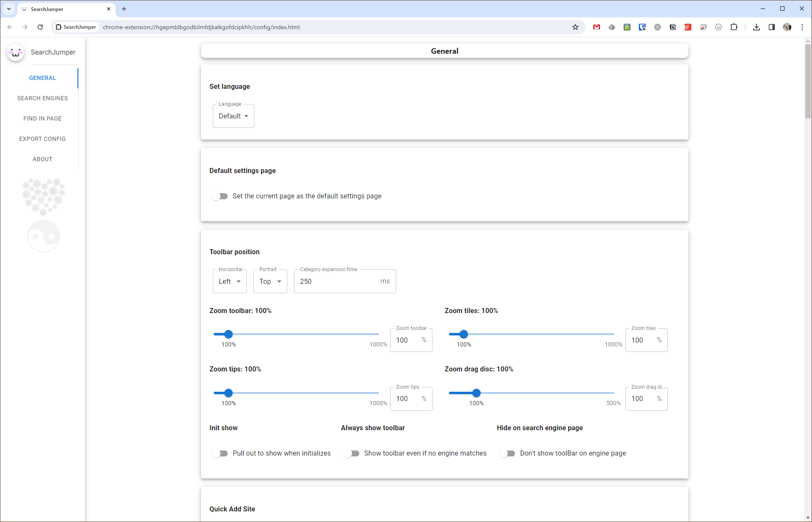Click the 'Default settings page' heading
The image size is (812, 522).
pos(242,170)
